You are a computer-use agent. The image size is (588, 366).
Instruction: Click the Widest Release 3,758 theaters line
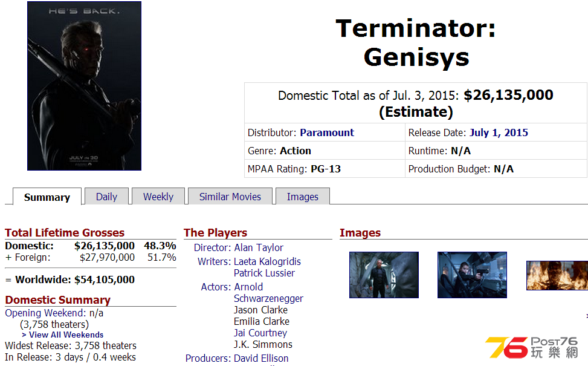coord(71,345)
